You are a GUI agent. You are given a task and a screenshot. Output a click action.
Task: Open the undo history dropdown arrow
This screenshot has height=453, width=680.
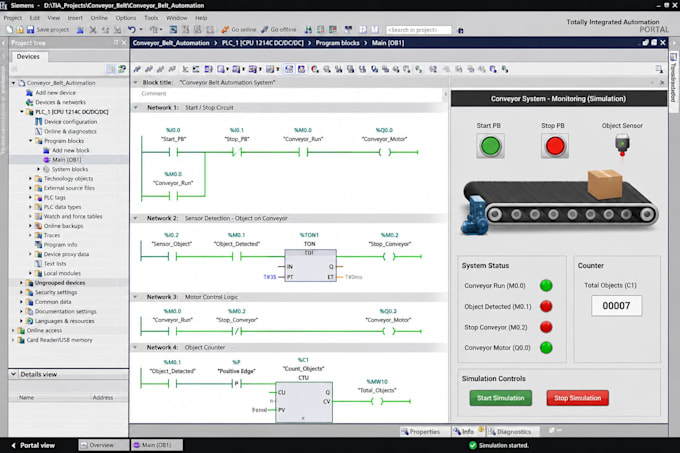click(141, 29)
